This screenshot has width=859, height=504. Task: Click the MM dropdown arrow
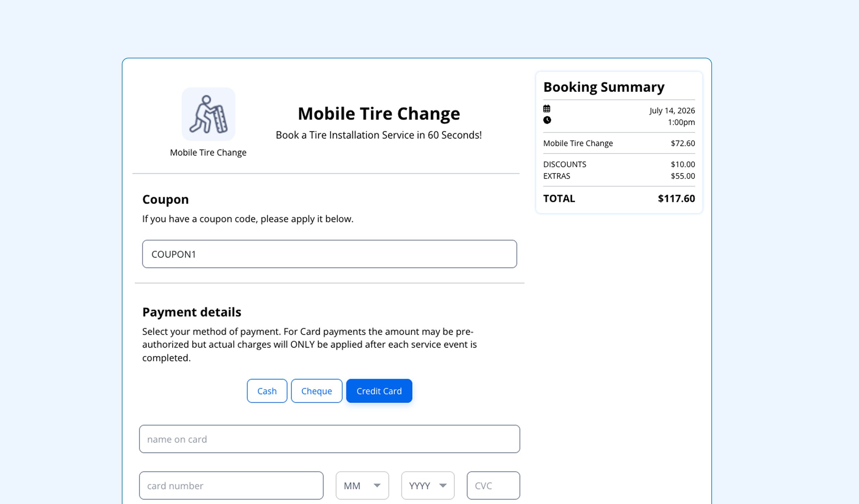coord(377,485)
